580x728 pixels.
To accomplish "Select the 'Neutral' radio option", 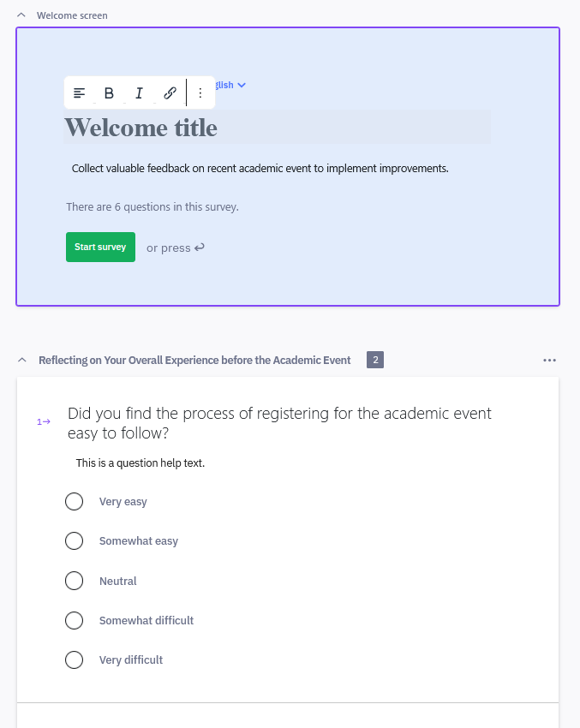I will [75, 581].
